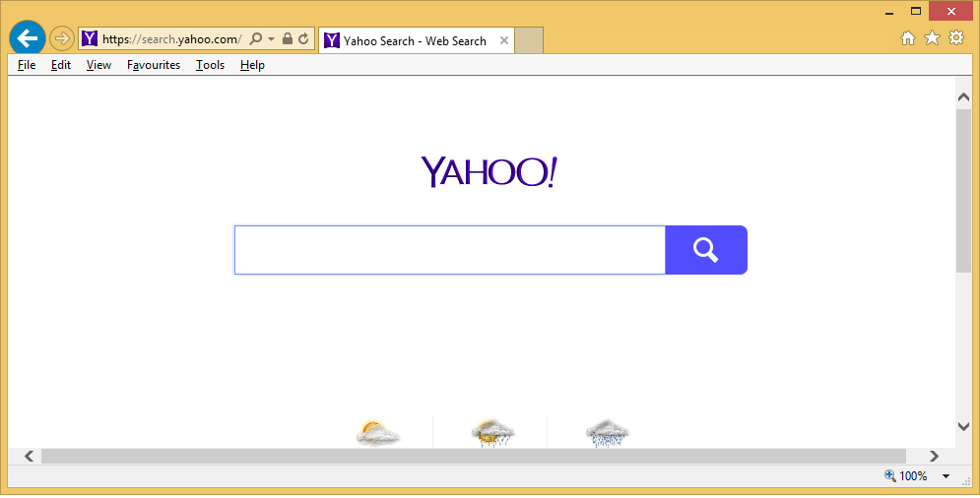Open the Tools menu

[210, 65]
